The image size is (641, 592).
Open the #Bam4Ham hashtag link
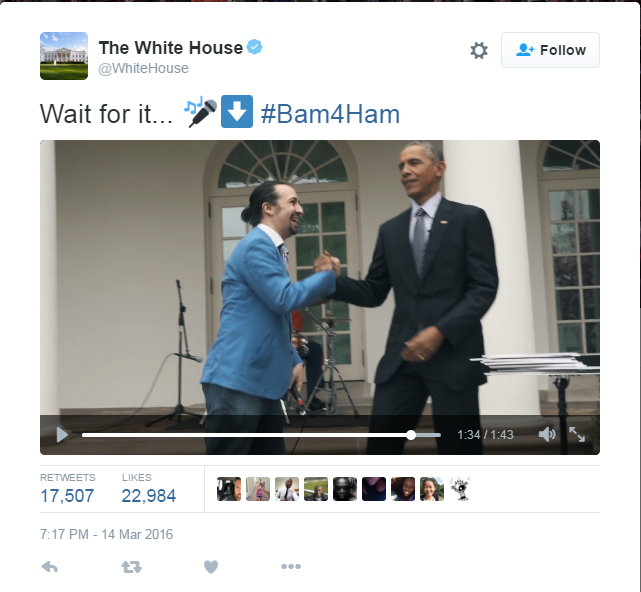coord(330,114)
